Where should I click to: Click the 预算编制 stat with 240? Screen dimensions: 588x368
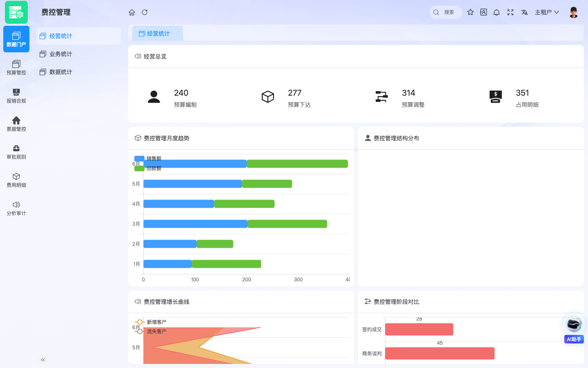pyautogui.click(x=172, y=98)
